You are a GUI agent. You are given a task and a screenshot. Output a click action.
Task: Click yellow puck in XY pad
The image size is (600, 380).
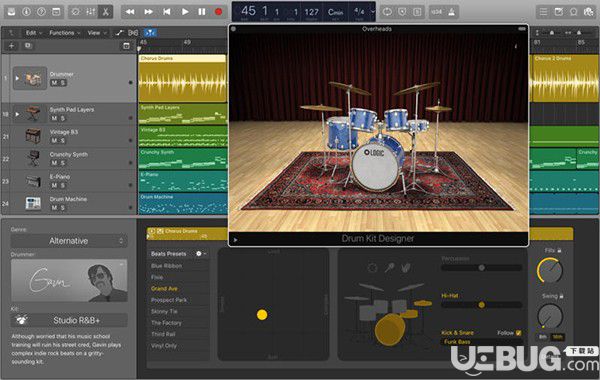point(262,315)
